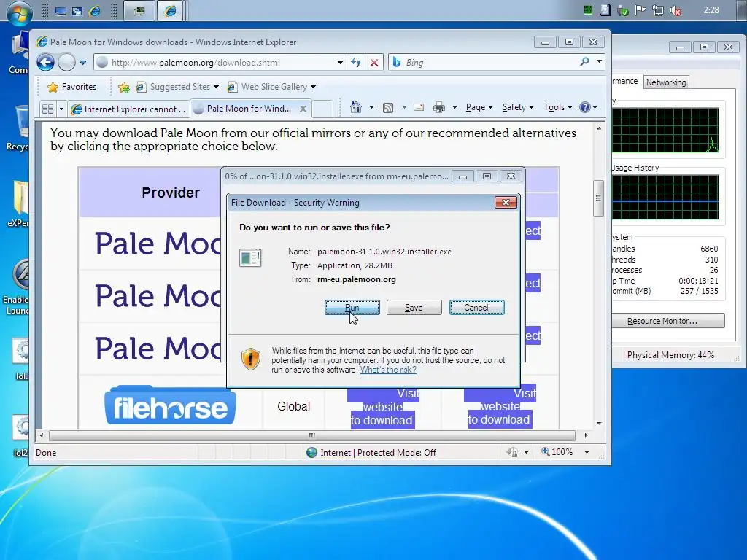The height and width of the screenshot is (560, 747).
Task: Click Switch between windows quick launch icon
Action: 77,11
